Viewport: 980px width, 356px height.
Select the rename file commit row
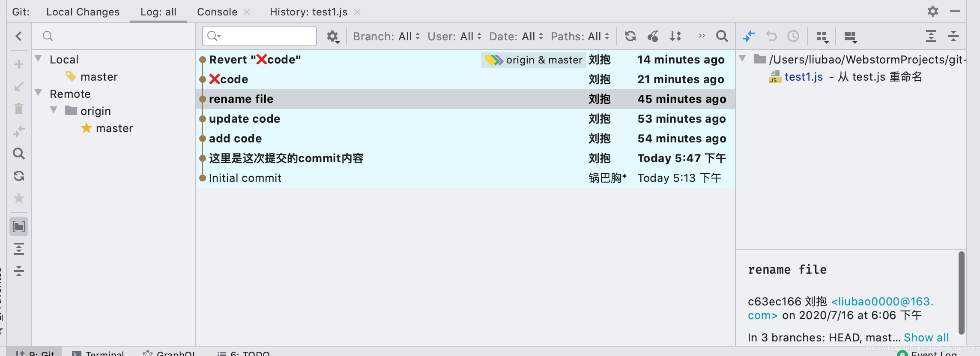point(465,99)
